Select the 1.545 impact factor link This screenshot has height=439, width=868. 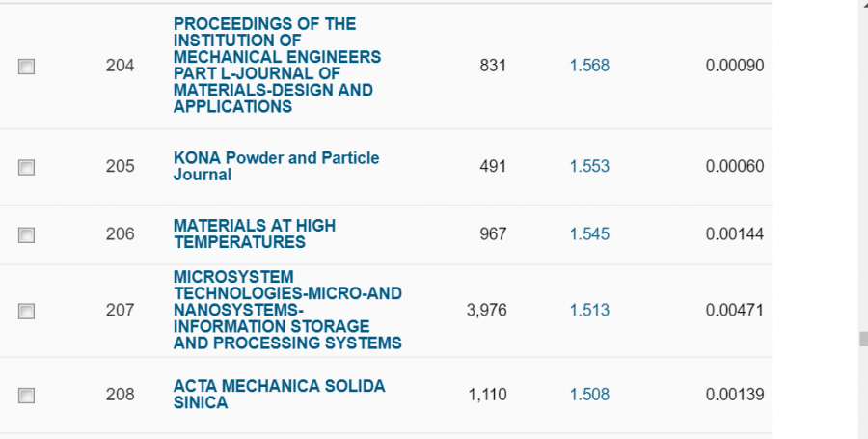point(589,233)
